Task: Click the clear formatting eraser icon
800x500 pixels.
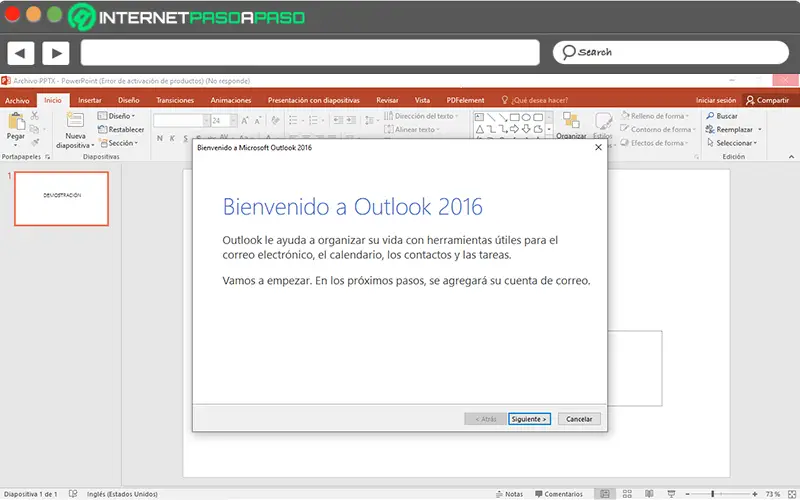Action: coord(276,120)
